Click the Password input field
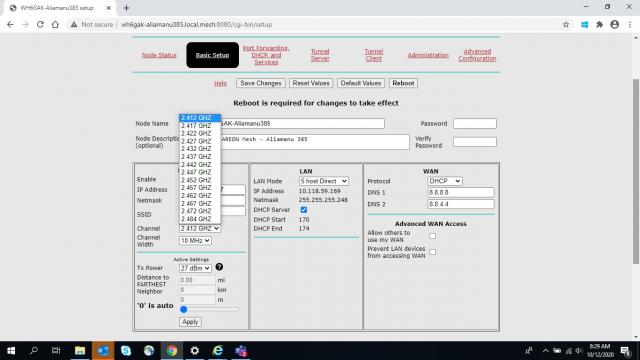The width and height of the screenshot is (640, 360). click(x=475, y=123)
